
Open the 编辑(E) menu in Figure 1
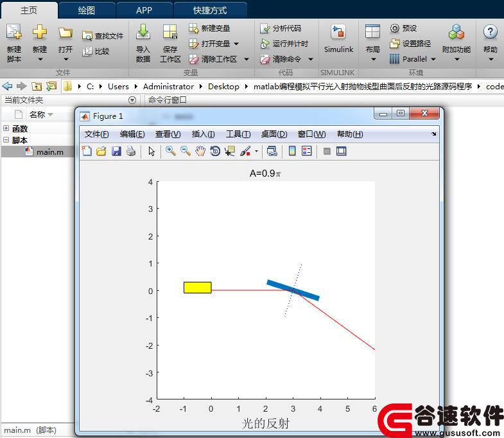[x=132, y=134]
